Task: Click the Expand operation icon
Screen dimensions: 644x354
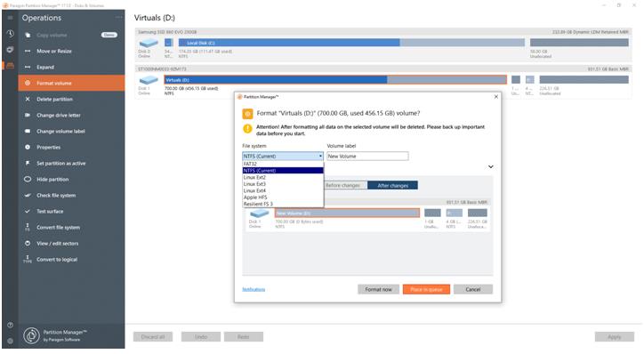Action: 28,68
